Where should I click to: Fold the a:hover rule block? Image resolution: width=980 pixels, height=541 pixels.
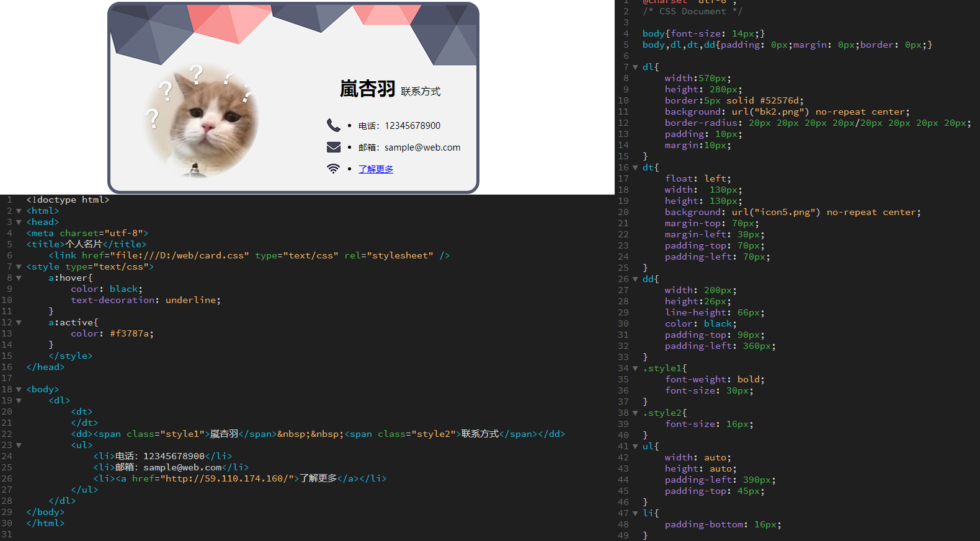coord(19,278)
